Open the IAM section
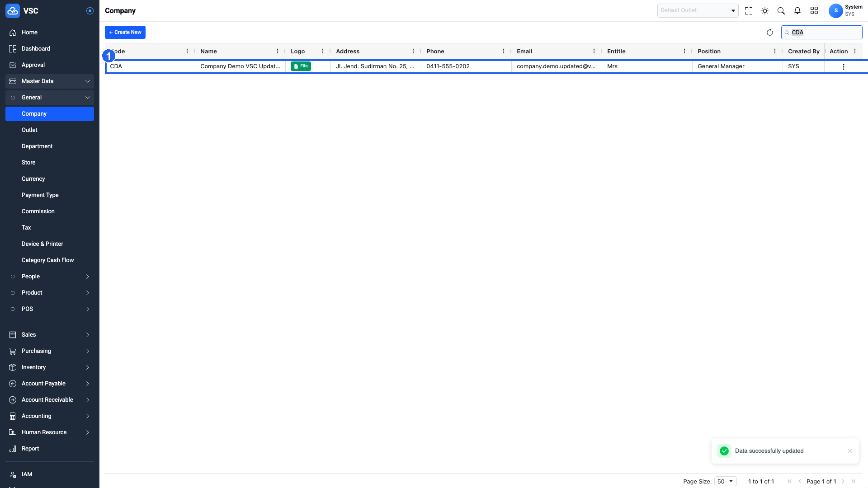868x488 pixels. 50,474
